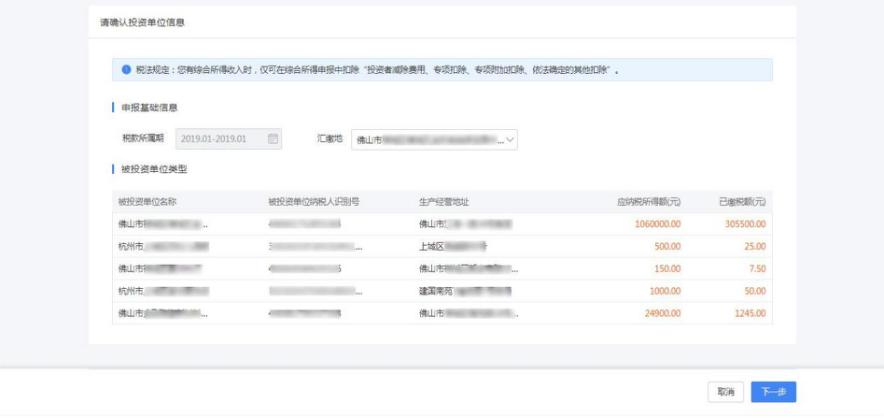The image size is (884, 418).
Task: Click the 佛山市 unit name in 24900.00 row
Action: click(x=163, y=313)
